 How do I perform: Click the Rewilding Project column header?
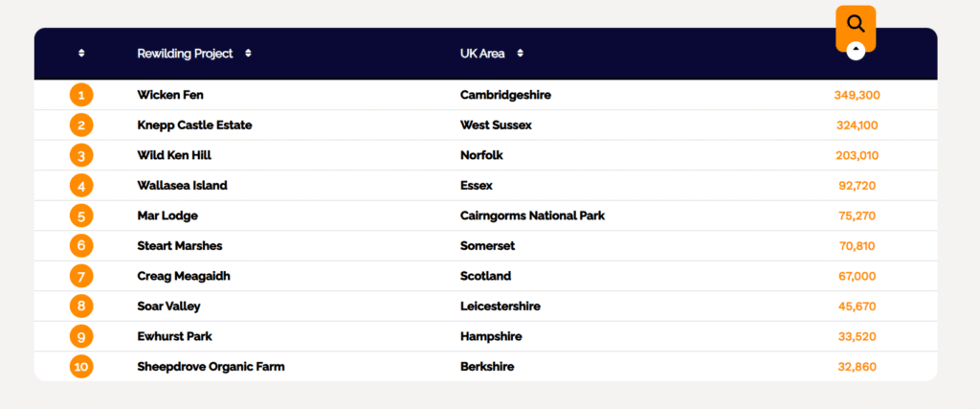[185, 54]
